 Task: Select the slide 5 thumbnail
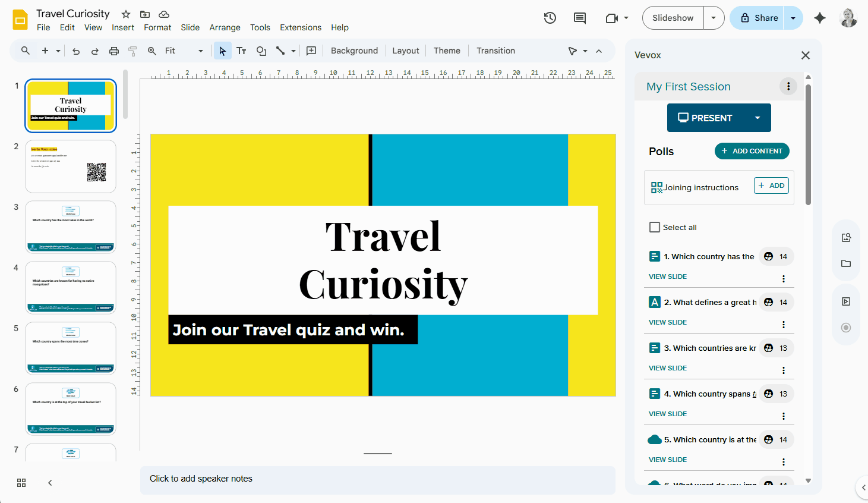(x=70, y=348)
